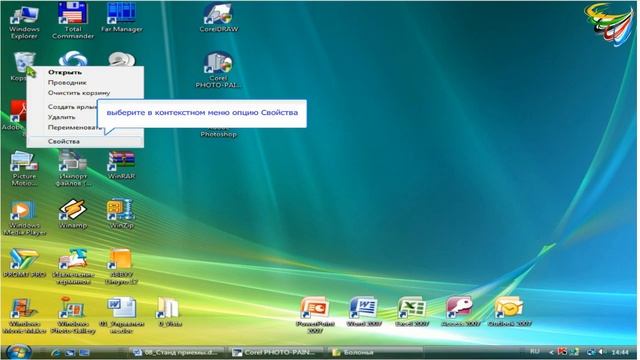The width and height of the screenshot is (640, 360).
Task: Click the 14:44 taskbar clock
Action: tap(620, 352)
